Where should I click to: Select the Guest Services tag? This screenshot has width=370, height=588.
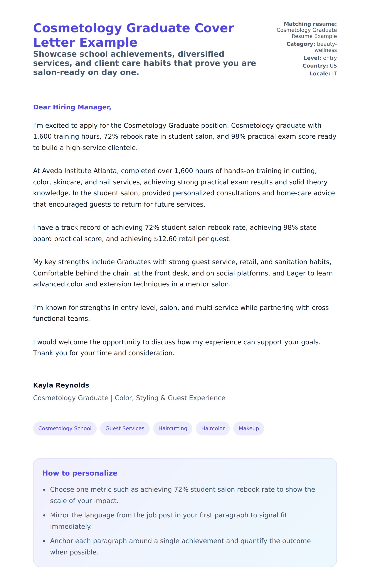point(125,428)
